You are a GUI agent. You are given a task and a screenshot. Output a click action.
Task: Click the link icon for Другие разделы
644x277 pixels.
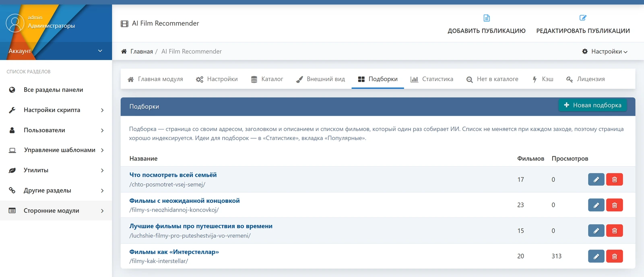12,190
